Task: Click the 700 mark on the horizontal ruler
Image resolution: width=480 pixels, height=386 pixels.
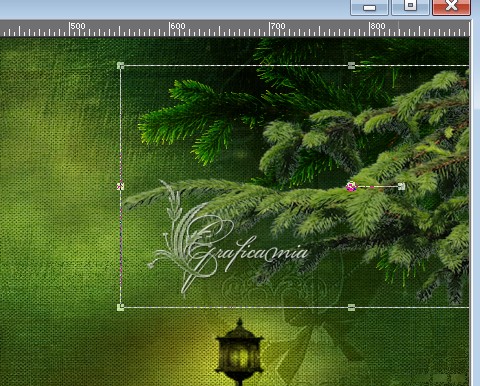Action: coord(277,26)
